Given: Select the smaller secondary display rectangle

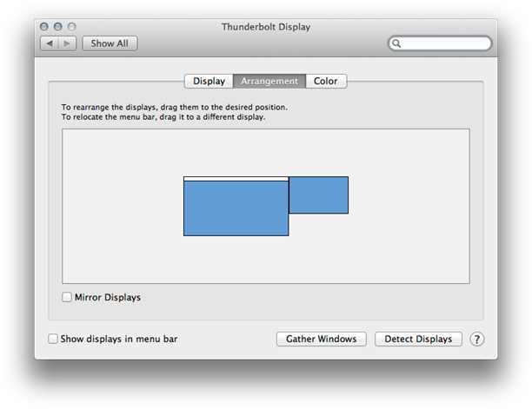Looking at the screenshot, I should tap(318, 195).
